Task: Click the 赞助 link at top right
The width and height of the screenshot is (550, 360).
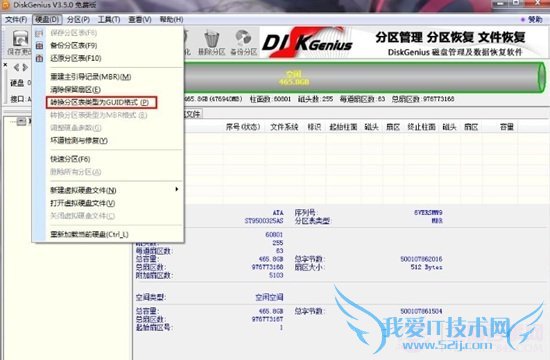Action: pyautogui.click(x=535, y=19)
